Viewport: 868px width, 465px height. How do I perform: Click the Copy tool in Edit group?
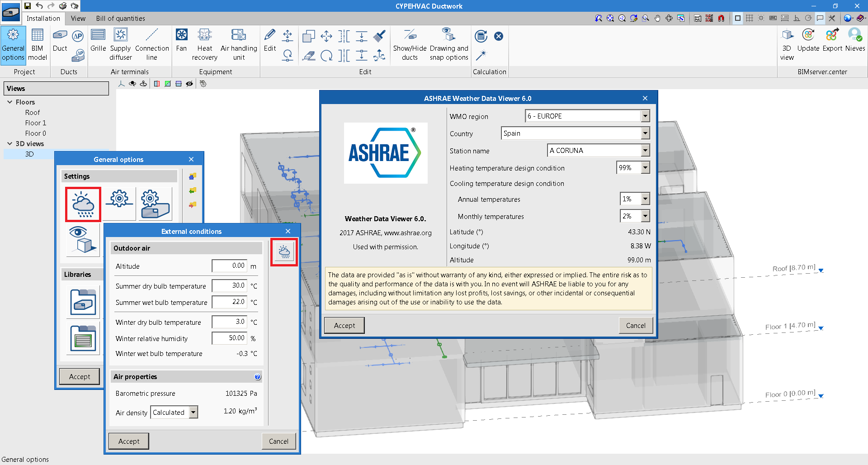click(x=309, y=36)
